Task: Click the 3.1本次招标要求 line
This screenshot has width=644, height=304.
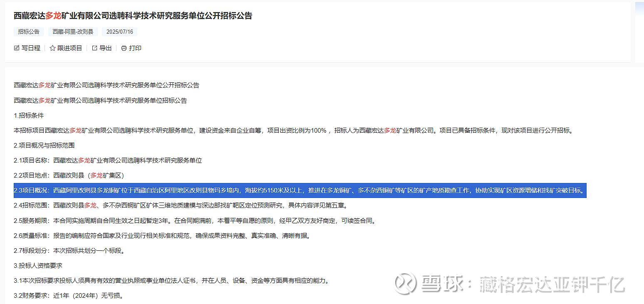Action: 172,281
